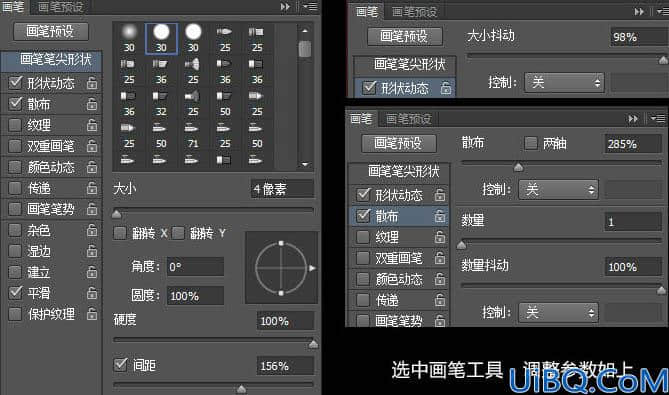The height and width of the screenshot is (395, 669).
Task: Open 控制 dropdown under 散布 slider
Action: tap(558, 189)
